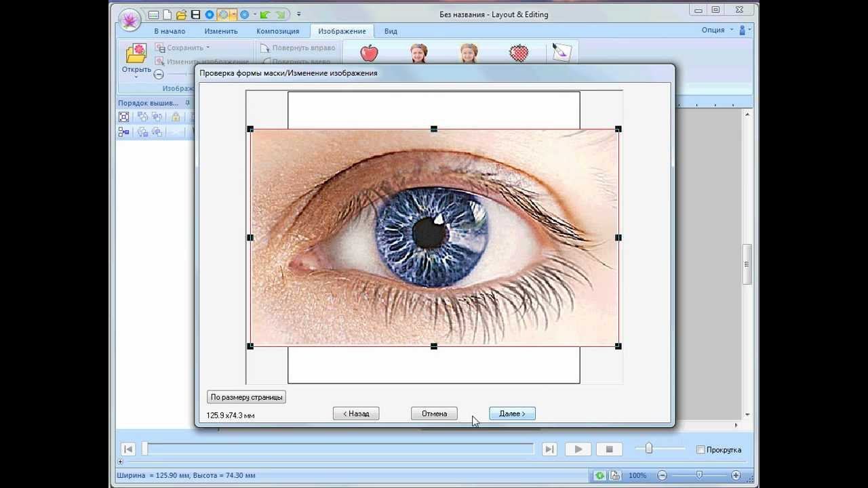The image size is (868, 488).
Task: Click the status bar zoom slider
Action: coord(699,476)
